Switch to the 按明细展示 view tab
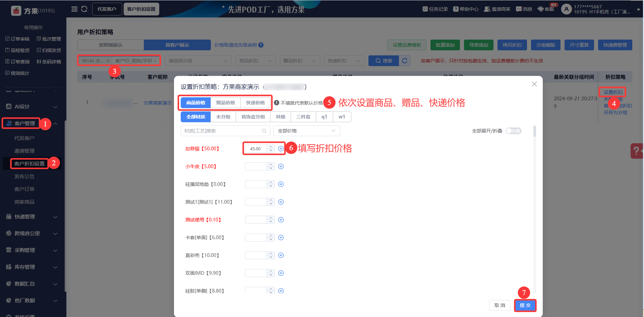The image size is (644, 317). tap(111, 45)
